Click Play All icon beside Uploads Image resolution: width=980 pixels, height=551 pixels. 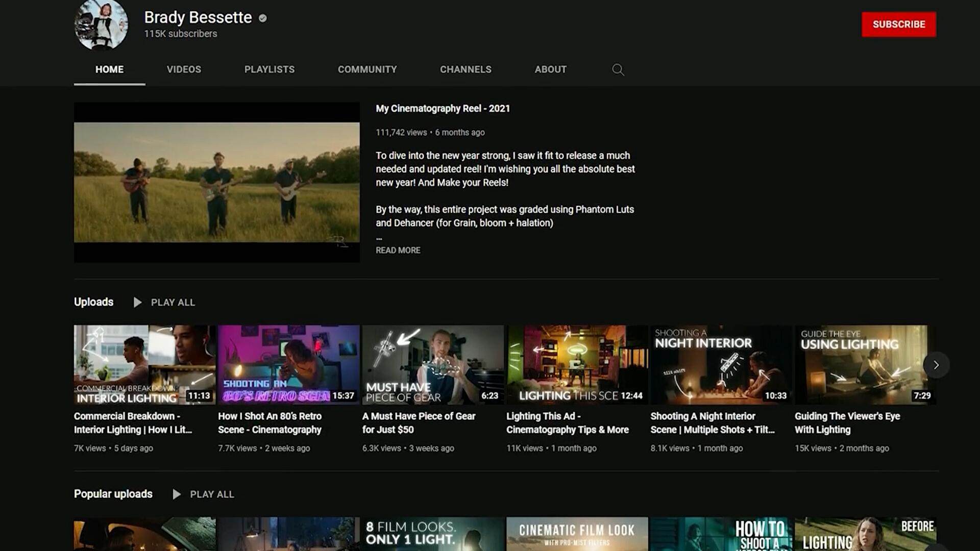click(137, 303)
